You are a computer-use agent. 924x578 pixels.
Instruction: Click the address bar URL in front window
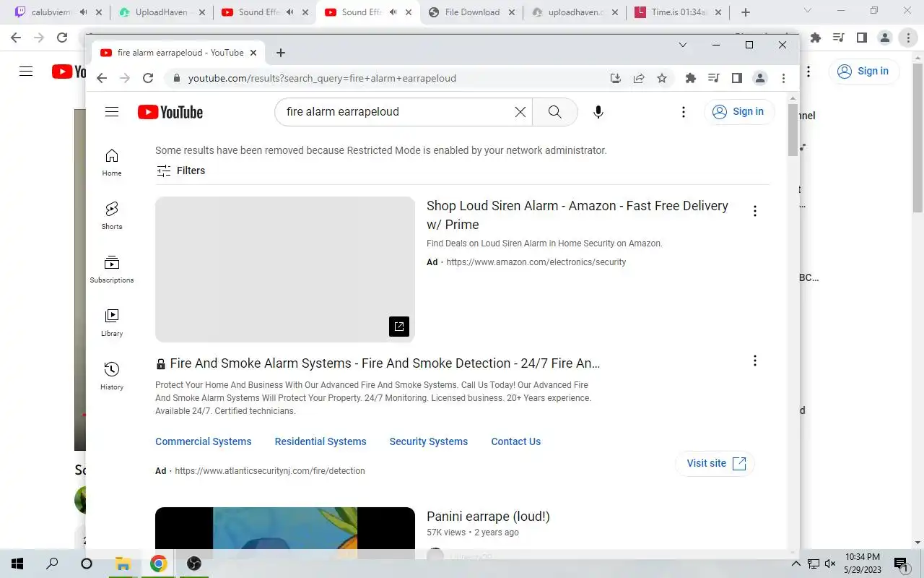[x=322, y=78]
